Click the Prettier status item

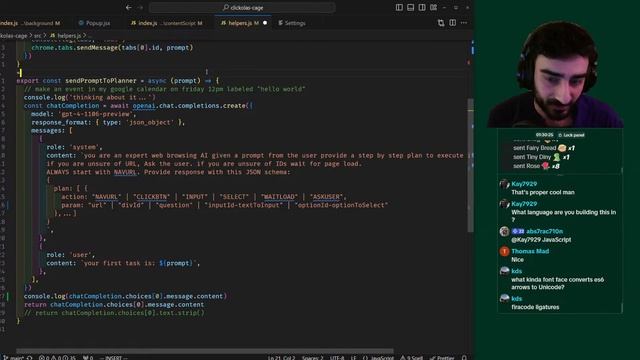[x=442, y=358]
